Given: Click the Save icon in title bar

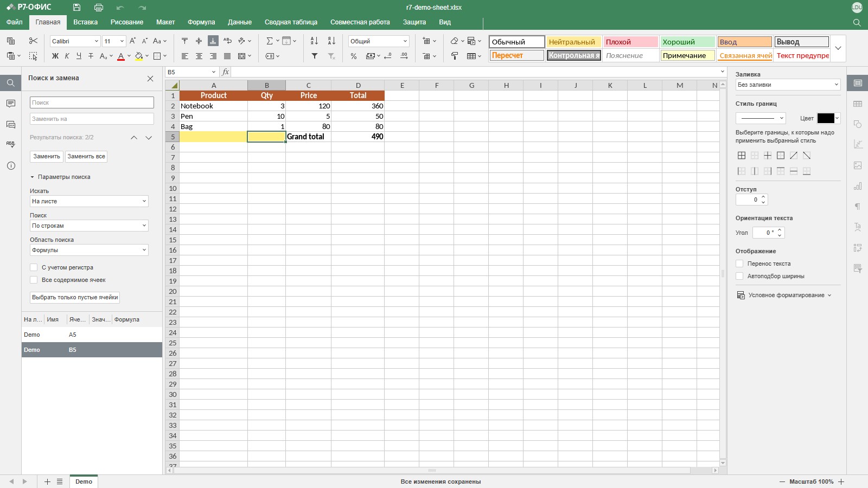Looking at the screenshot, I should click(x=76, y=8).
